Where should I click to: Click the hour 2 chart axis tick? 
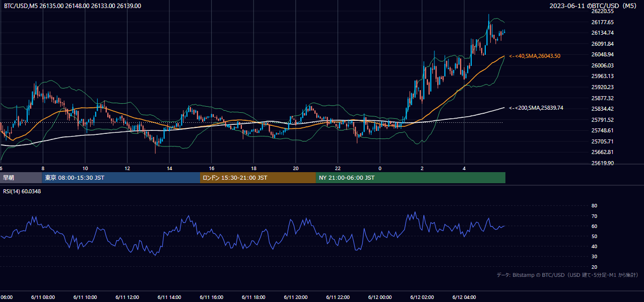coord(422,169)
